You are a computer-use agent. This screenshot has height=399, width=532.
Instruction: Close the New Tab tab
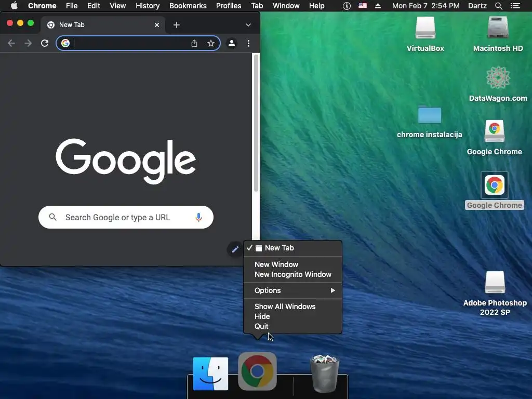click(157, 25)
